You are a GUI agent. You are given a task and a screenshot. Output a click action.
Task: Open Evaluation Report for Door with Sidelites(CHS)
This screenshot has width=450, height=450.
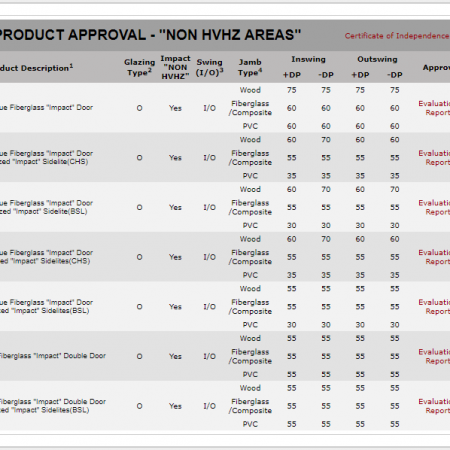(x=434, y=257)
